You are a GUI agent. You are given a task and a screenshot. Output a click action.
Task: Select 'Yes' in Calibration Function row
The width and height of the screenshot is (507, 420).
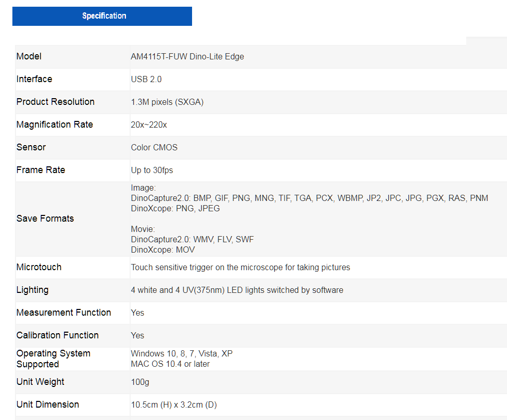[137, 336]
